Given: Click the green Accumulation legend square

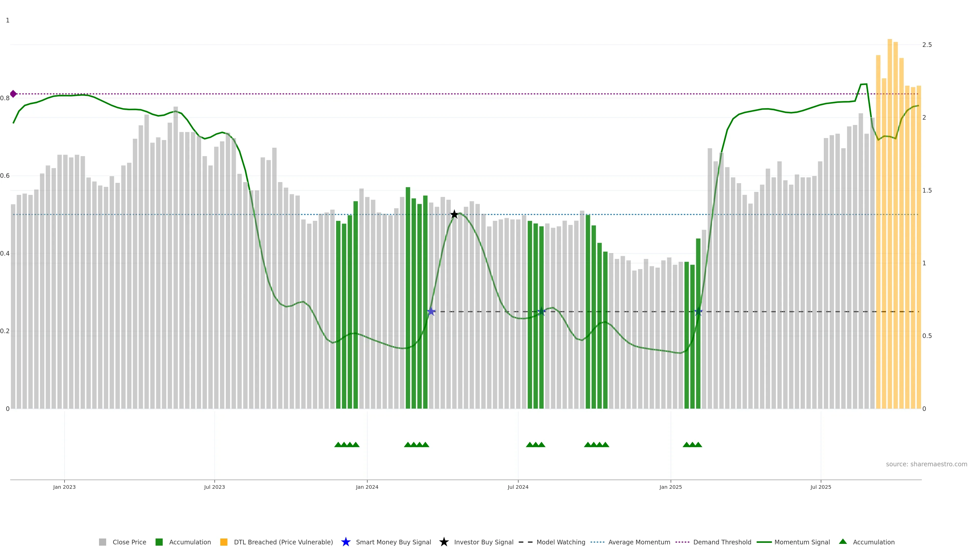Looking at the screenshot, I should coord(159,542).
